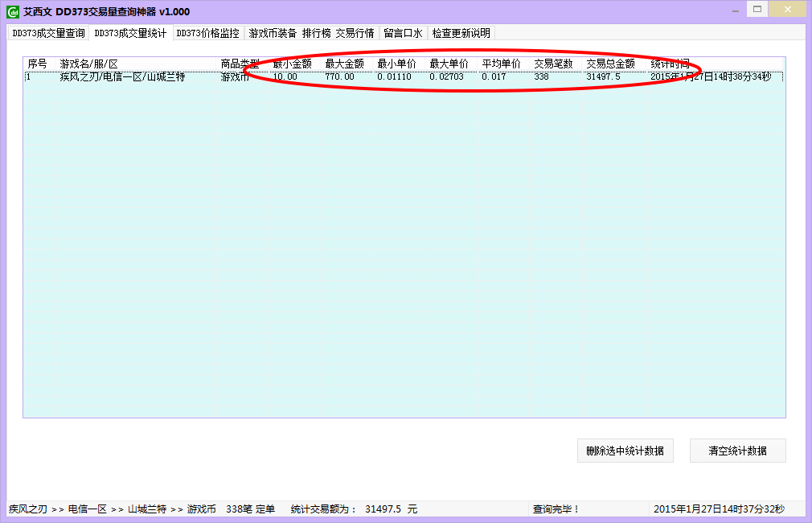Click the 最小金额 column header
This screenshot has width=812, height=523.
289,62
